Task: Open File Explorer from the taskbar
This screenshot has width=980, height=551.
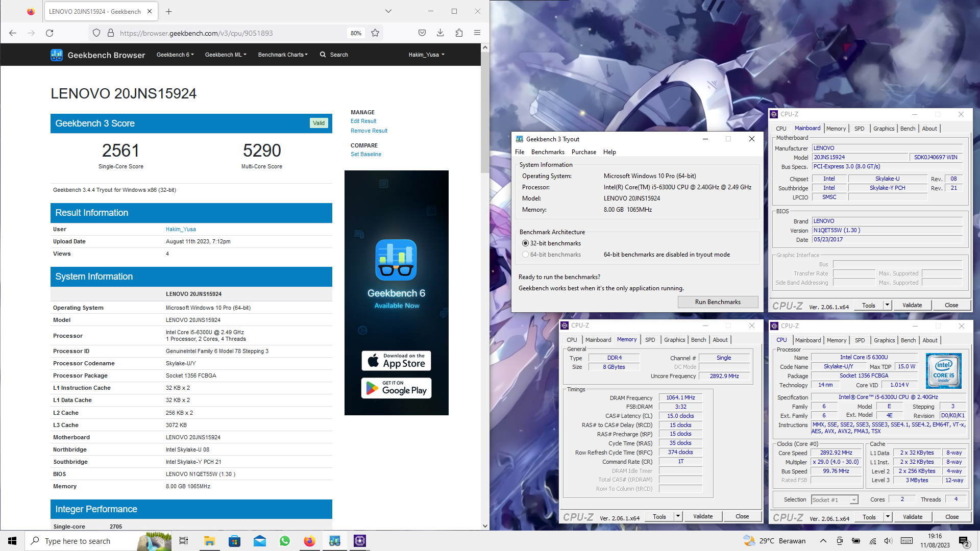Action: [x=209, y=541]
